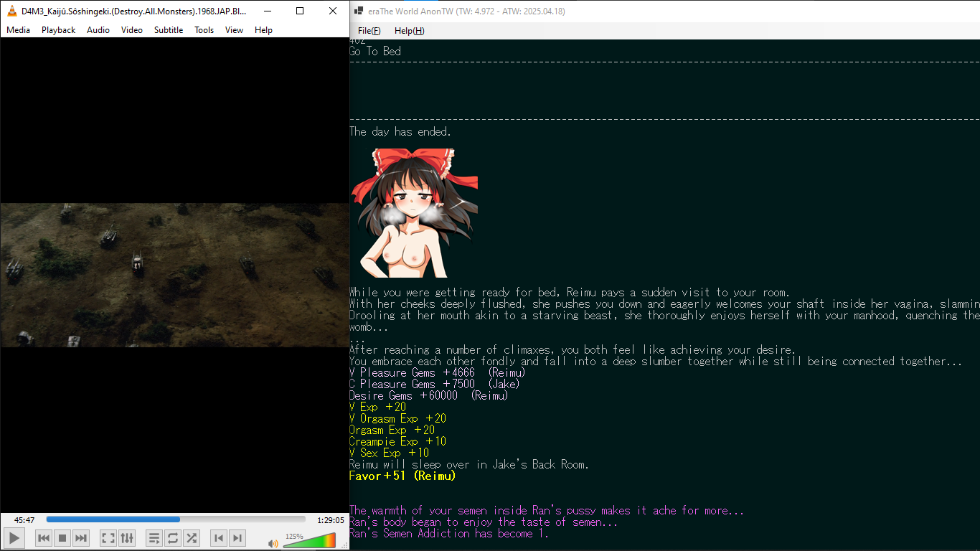
Task: Toggle random shuffle playback
Action: pyautogui.click(x=191, y=538)
